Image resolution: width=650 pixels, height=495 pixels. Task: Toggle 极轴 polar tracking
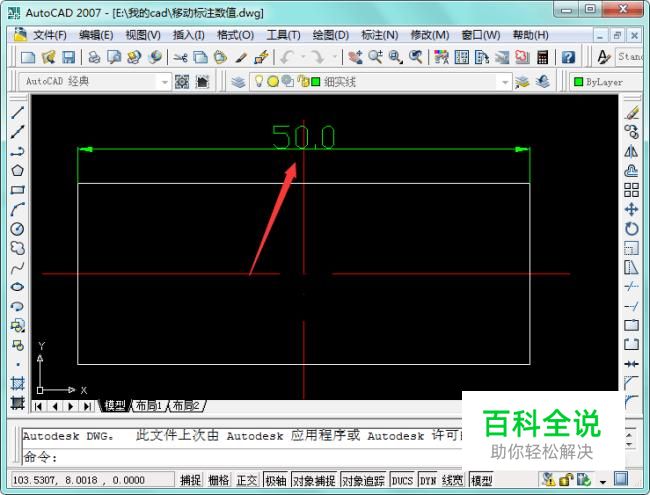276,480
